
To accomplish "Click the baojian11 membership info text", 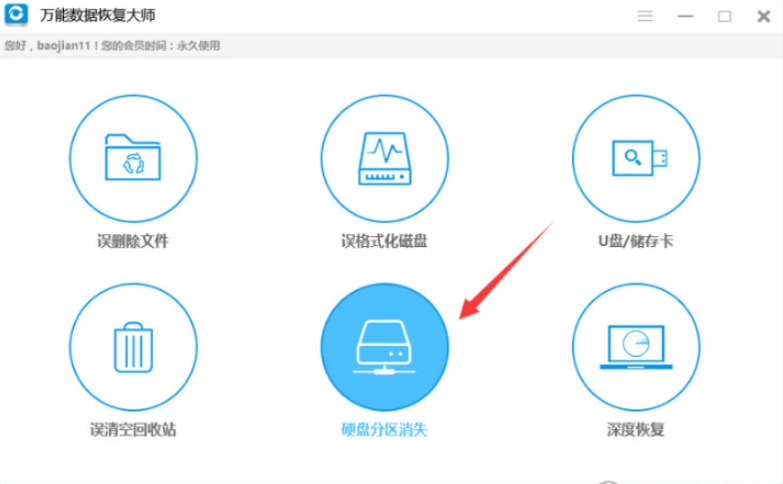I will click(112, 45).
